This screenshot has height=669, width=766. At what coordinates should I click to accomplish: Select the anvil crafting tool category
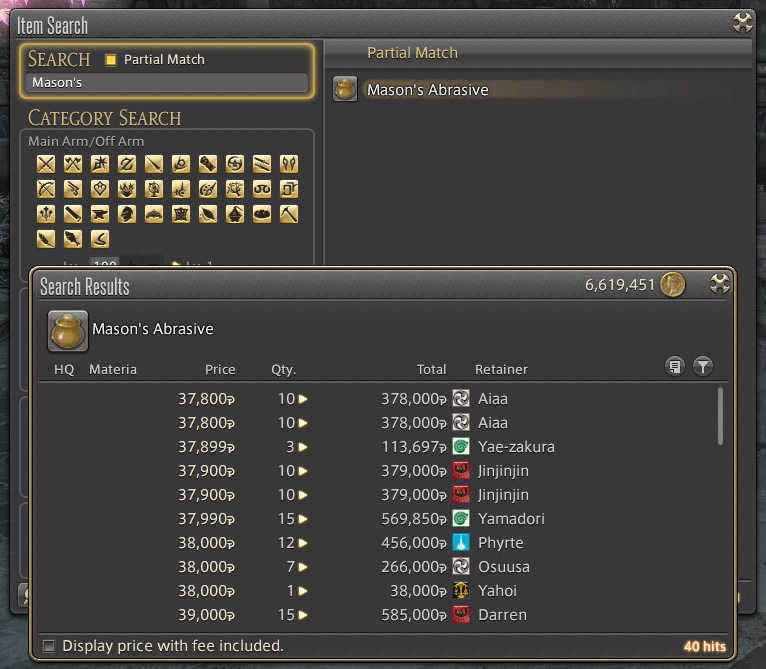(x=100, y=214)
